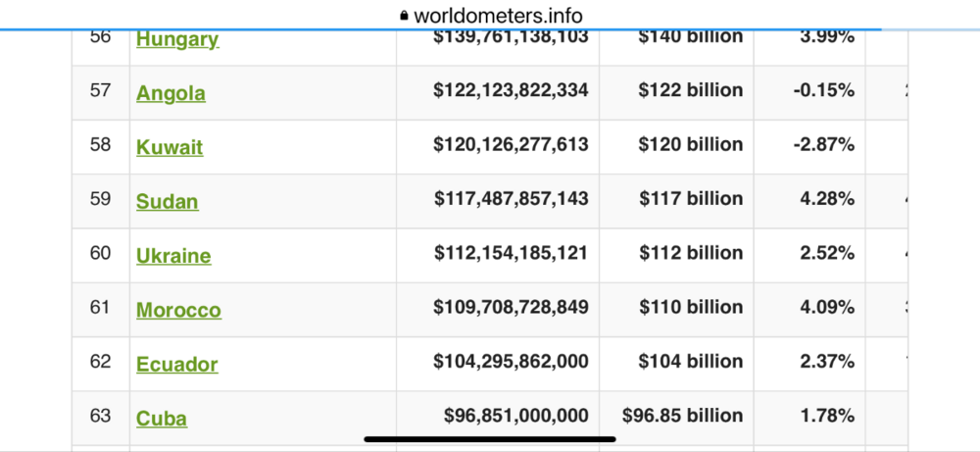Click Morocco's GDP value $109,708,728,849
The image size is (980, 452).
[511, 307]
